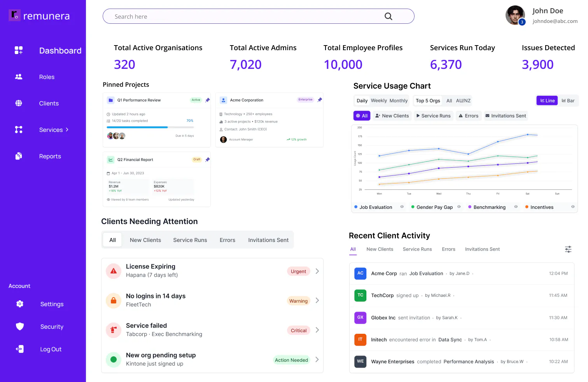Select the Dashboard icon in the sidebar

18,50
